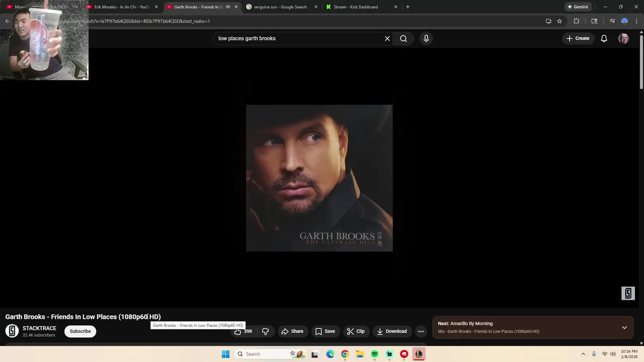This screenshot has width=644, height=362.
Task: Save the video to a playlist
Action: 325,331
